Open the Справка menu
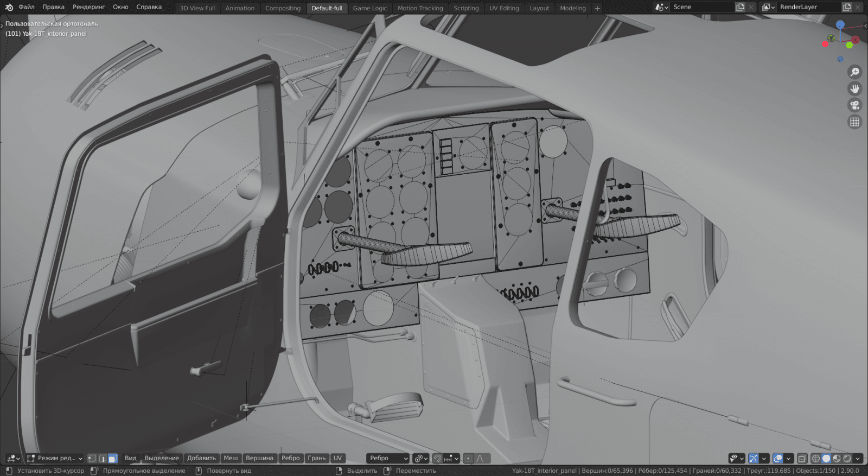This screenshot has width=868, height=476. click(149, 7)
